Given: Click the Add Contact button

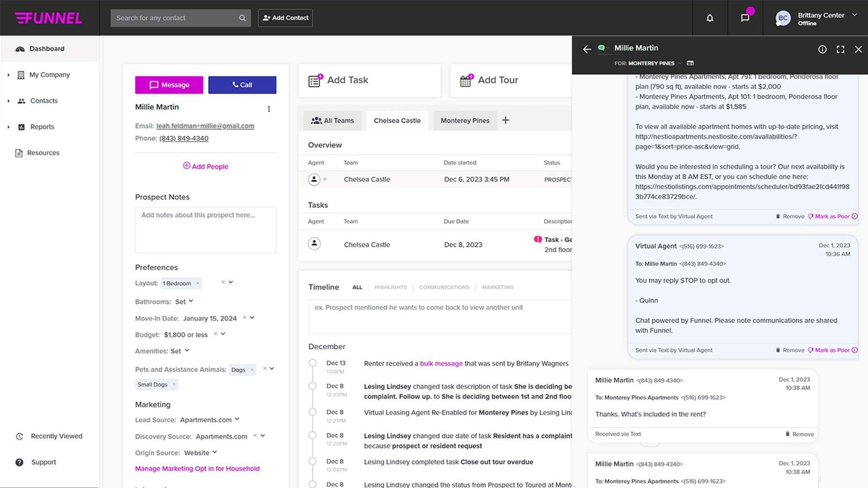Looking at the screenshot, I should click(285, 18).
